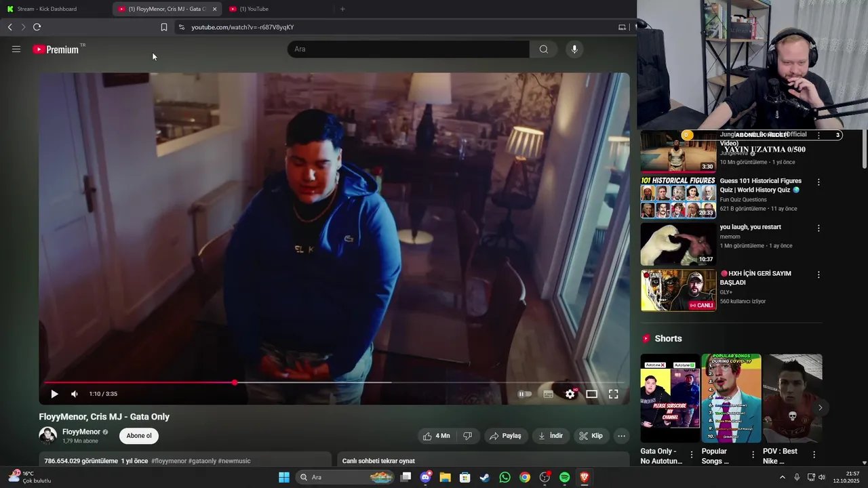
Task: Open the YouTube guide hamburger menu
Action: click(x=16, y=49)
